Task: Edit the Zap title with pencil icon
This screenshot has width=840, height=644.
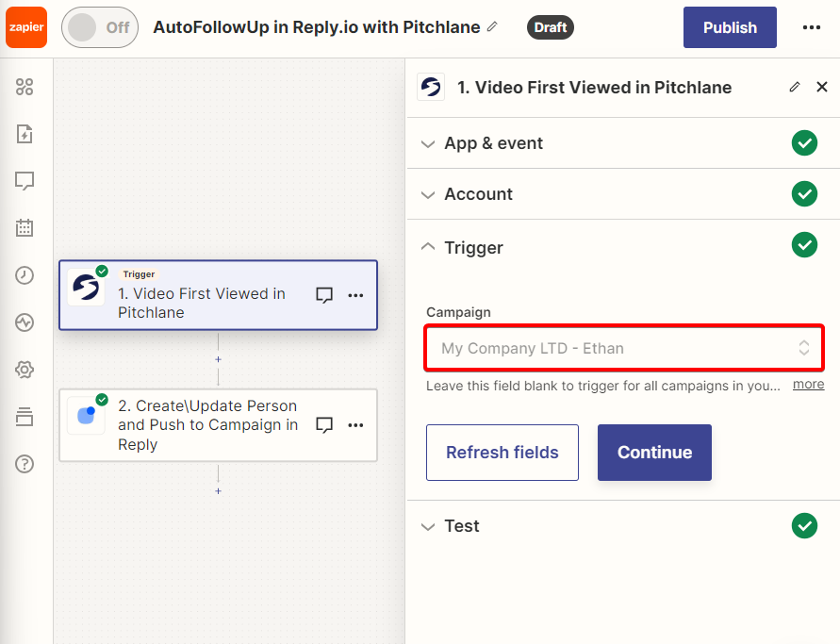Action: coord(492,26)
